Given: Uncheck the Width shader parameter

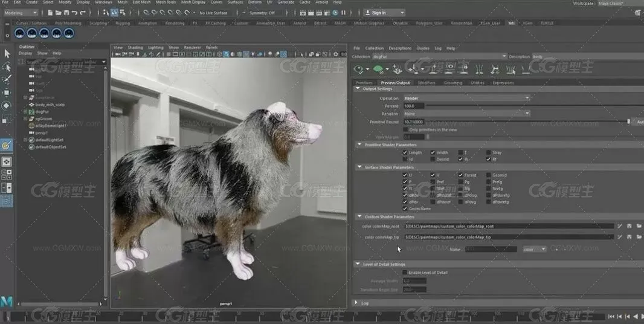Looking at the screenshot, I should pos(433,152).
